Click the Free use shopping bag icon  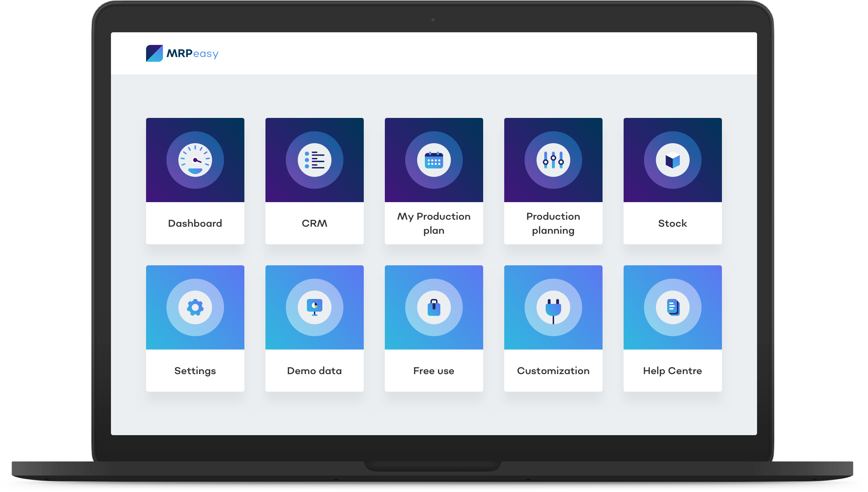[x=434, y=307]
